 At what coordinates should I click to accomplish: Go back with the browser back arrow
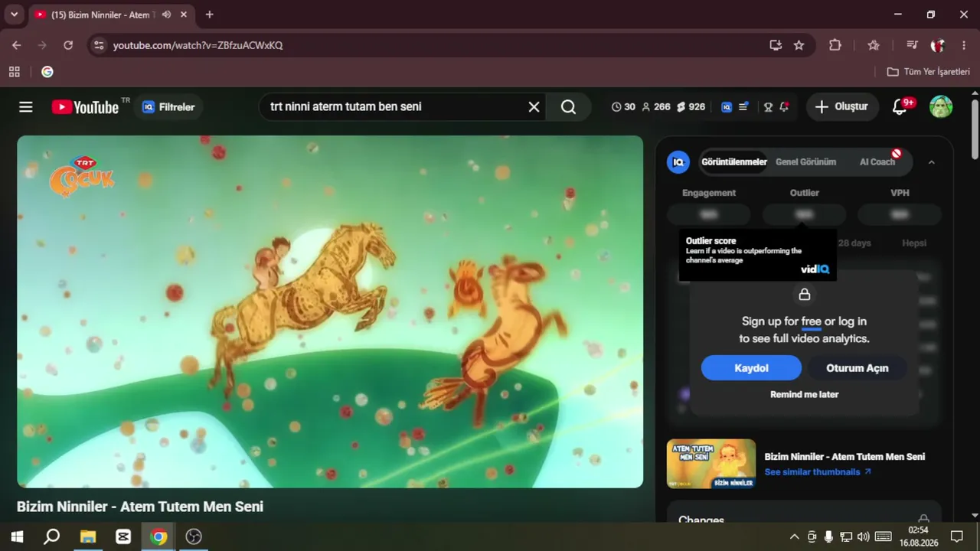(17, 45)
